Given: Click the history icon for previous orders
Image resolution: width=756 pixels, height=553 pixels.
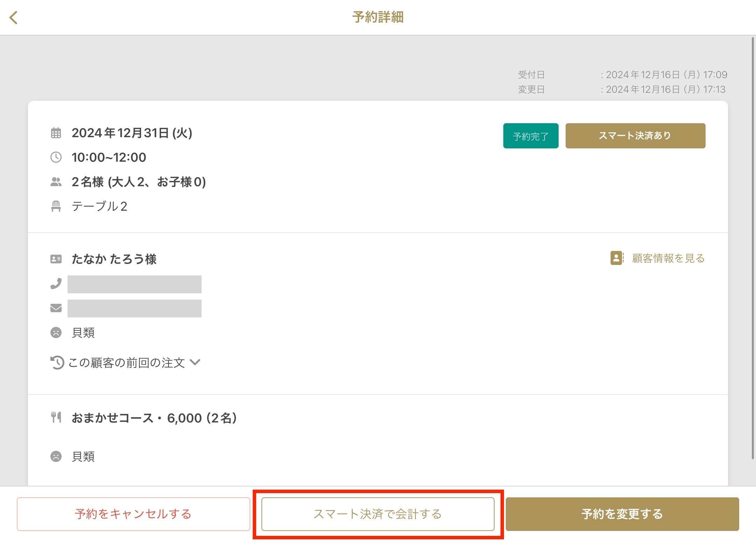Looking at the screenshot, I should pyautogui.click(x=57, y=363).
